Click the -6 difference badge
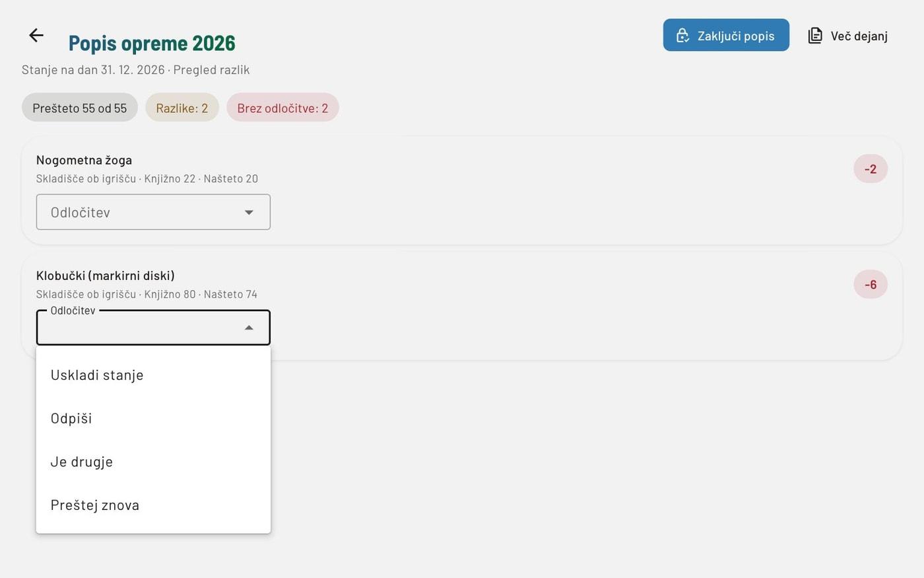Viewport: 924px width, 578px height. click(x=871, y=285)
